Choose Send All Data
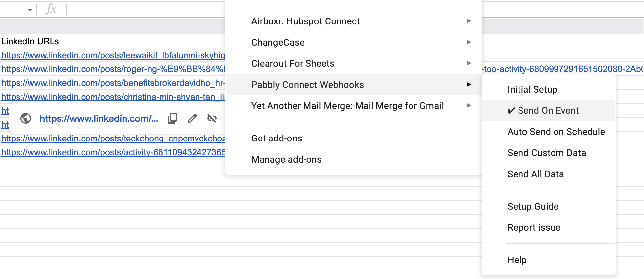Image resolution: width=644 pixels, height=279 pixels. (x=549, y=174)
